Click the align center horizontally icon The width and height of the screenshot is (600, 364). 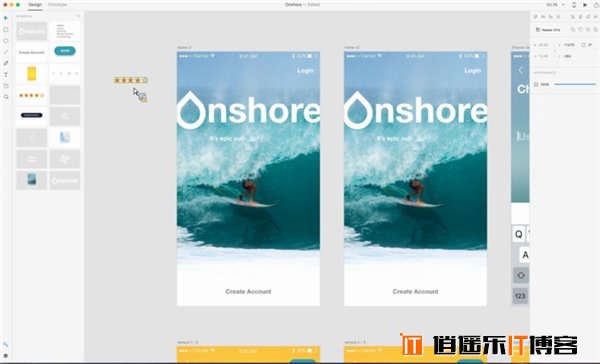[x=580, y=17]
